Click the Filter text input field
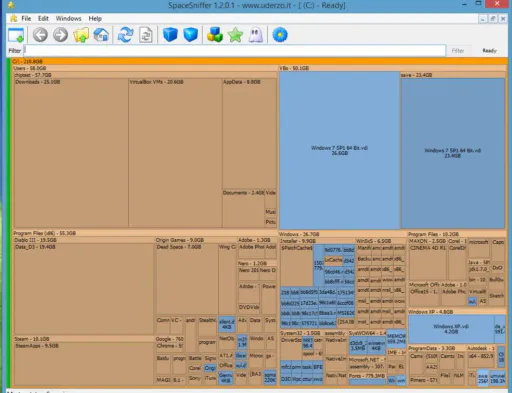512x393 pixels. click(x=235, y=51)
